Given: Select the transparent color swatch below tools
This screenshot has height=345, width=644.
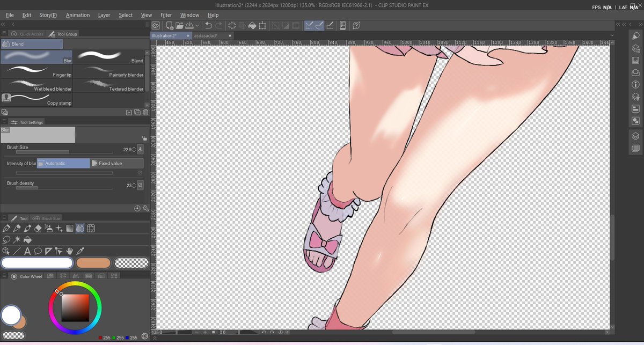Looking at the screenshot, I should pos(131,263).
